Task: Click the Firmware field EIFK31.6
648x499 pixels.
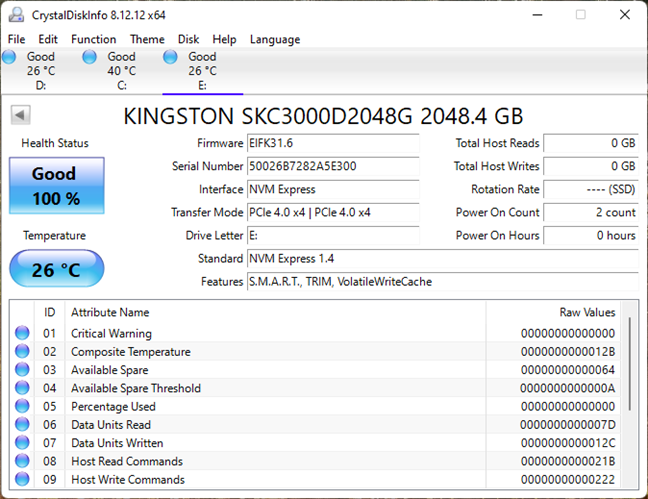Action: tap(333, 143)
